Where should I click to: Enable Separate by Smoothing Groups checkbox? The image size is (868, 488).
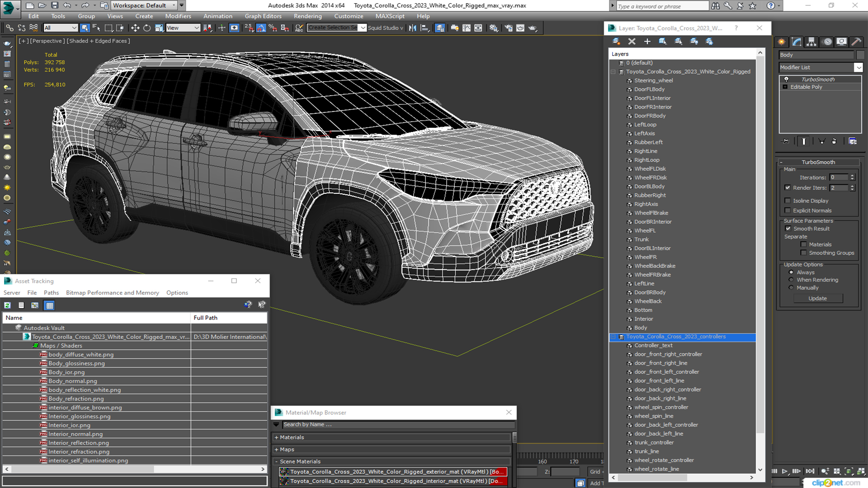803,253
